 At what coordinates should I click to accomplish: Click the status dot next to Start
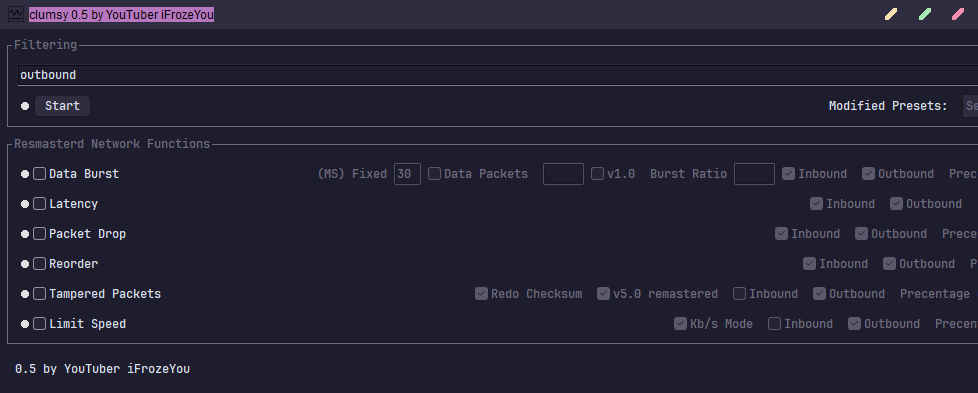tap(25, 106)
